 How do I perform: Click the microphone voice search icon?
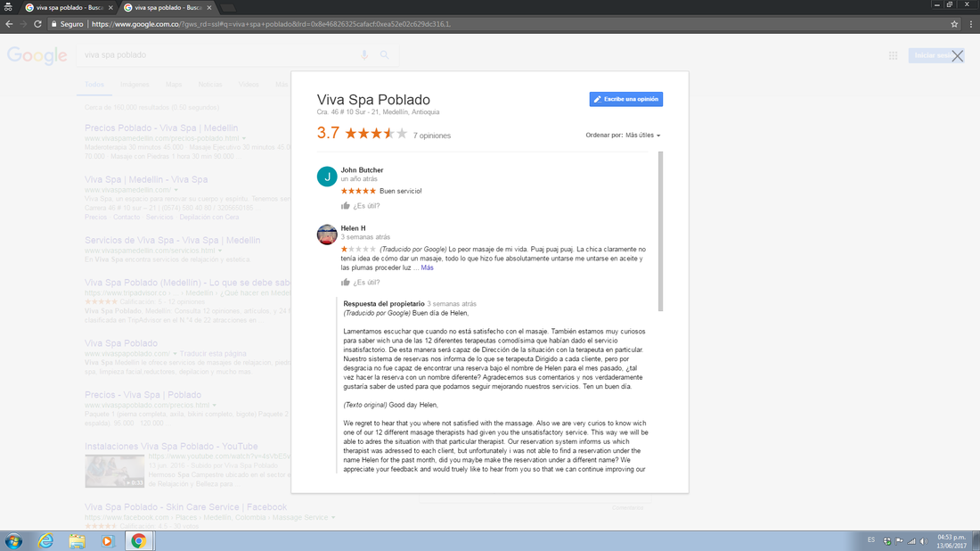point(364,55)
